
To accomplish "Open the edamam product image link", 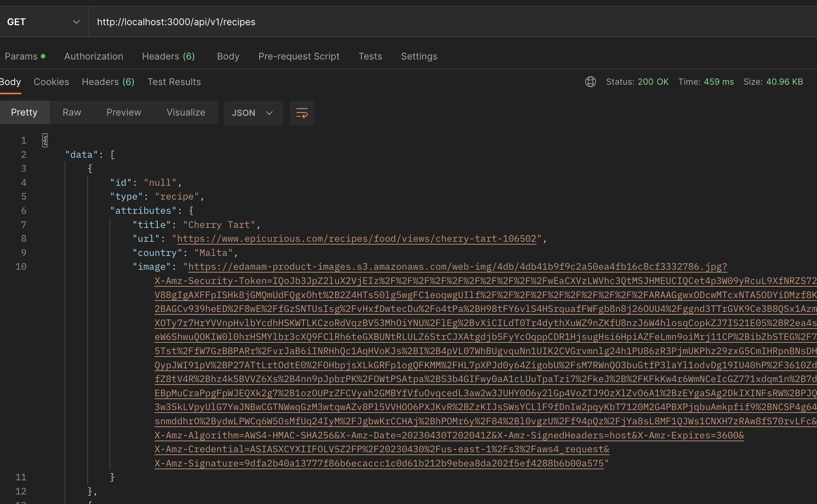I will coord(457,267).
